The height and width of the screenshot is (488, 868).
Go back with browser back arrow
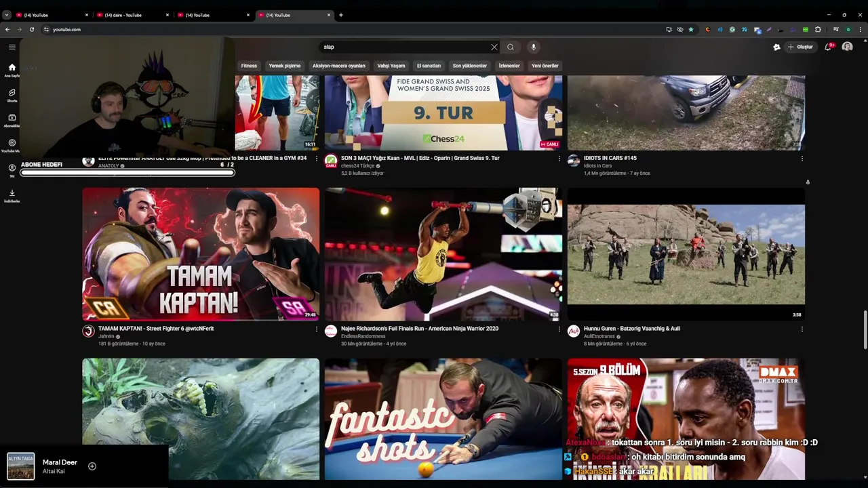7,29
